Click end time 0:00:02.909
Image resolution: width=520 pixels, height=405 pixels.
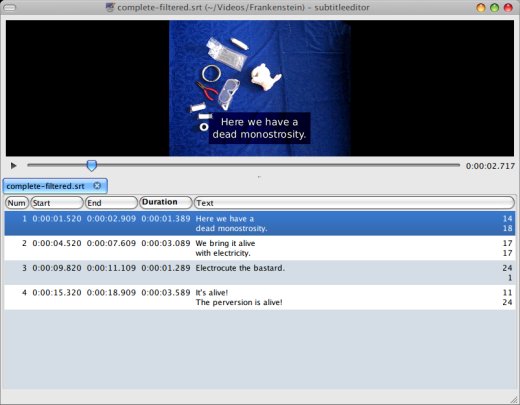pos(111,219)
